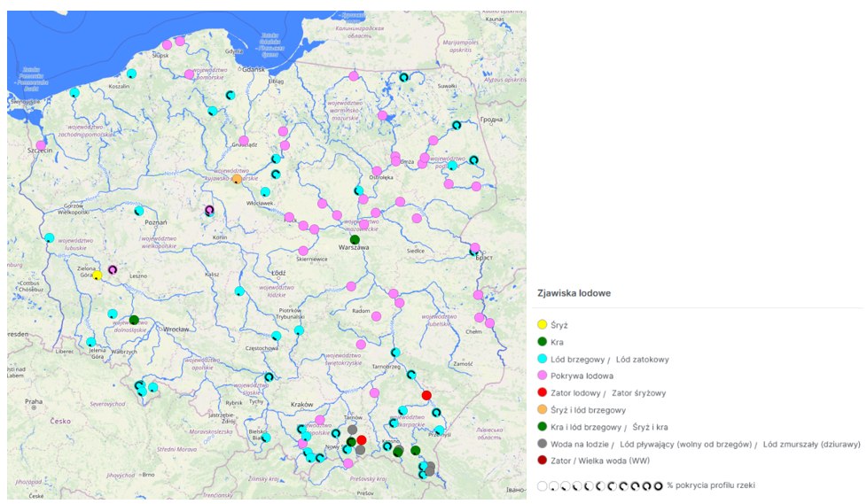Click the yellow Śryż marker near Zielona Góra
This screenshot has width=867, height=504.
click(x=98, y=275)
